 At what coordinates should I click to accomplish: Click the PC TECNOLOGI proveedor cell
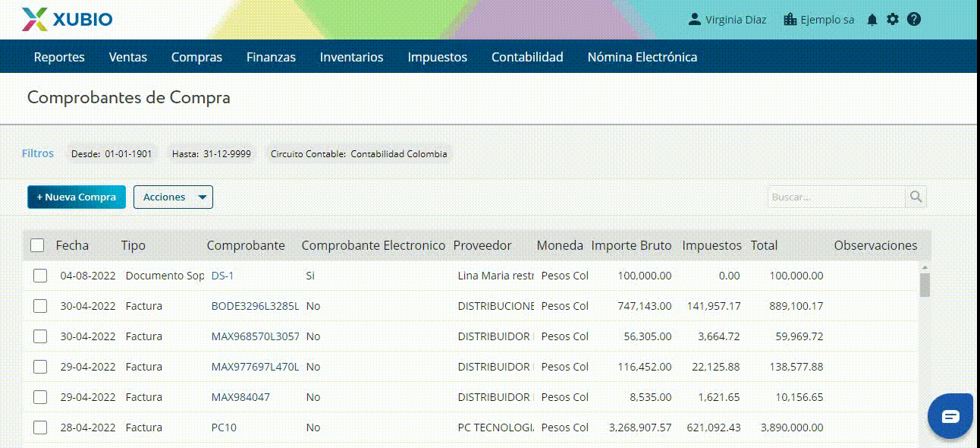point(496,427)
